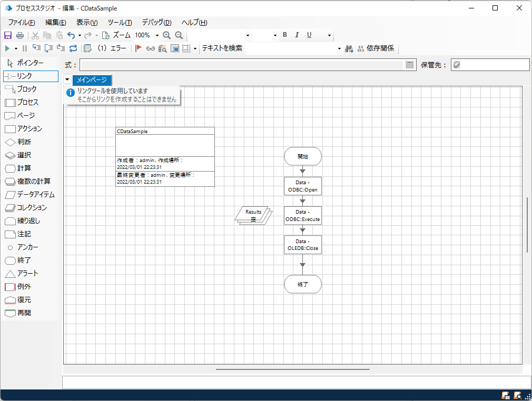Image resolution: width=532 pixels, height=401 pixels.
Task: Expand the page list dropdown arrow beside メインページ
Action: point(67,79)
